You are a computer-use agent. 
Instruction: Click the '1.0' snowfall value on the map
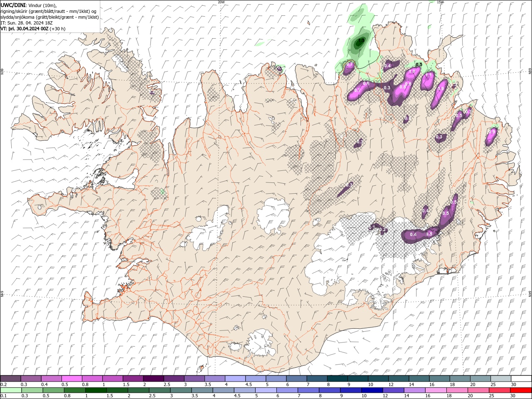click(x=412, y=72)
